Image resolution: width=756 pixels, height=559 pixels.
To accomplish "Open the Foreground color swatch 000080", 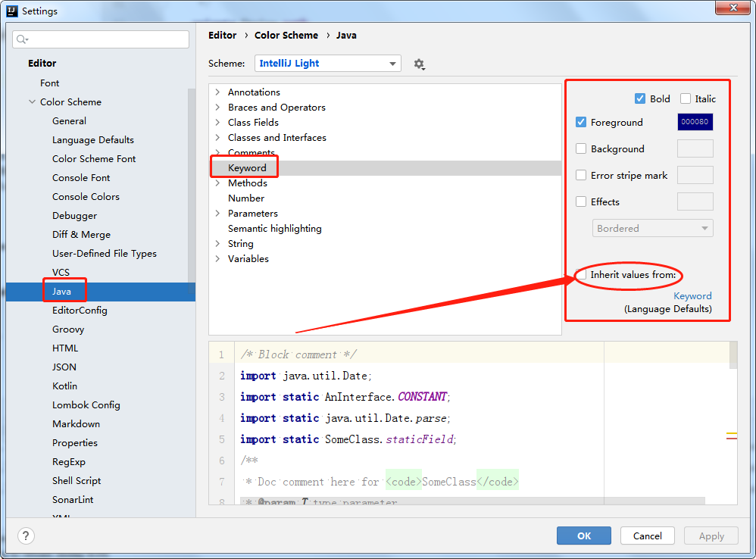I will [x=695, y=122].
